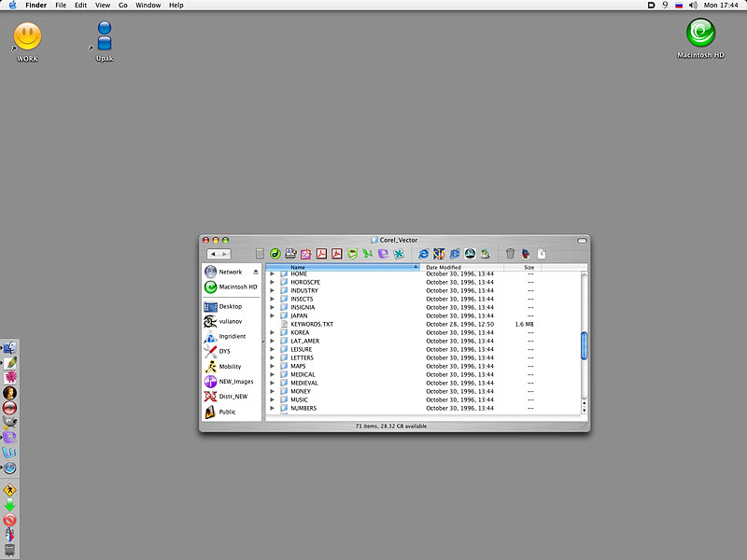Open the File menu

tap(61, 6)
